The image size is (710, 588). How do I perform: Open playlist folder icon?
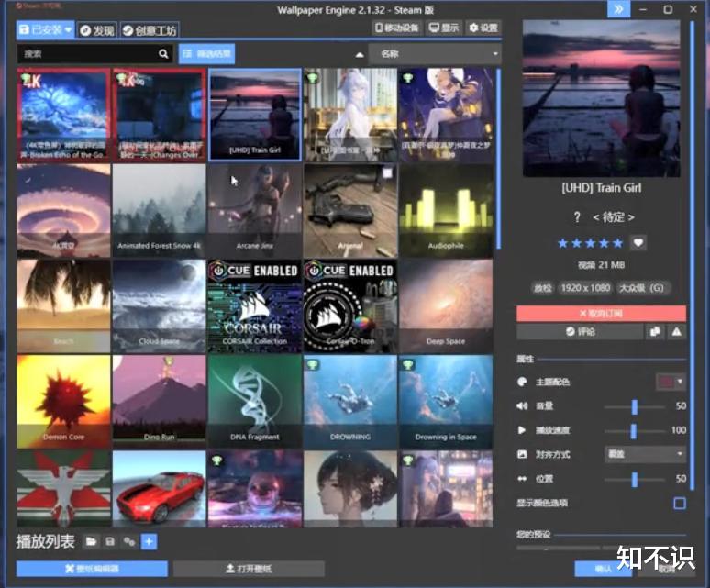point(91,541)
